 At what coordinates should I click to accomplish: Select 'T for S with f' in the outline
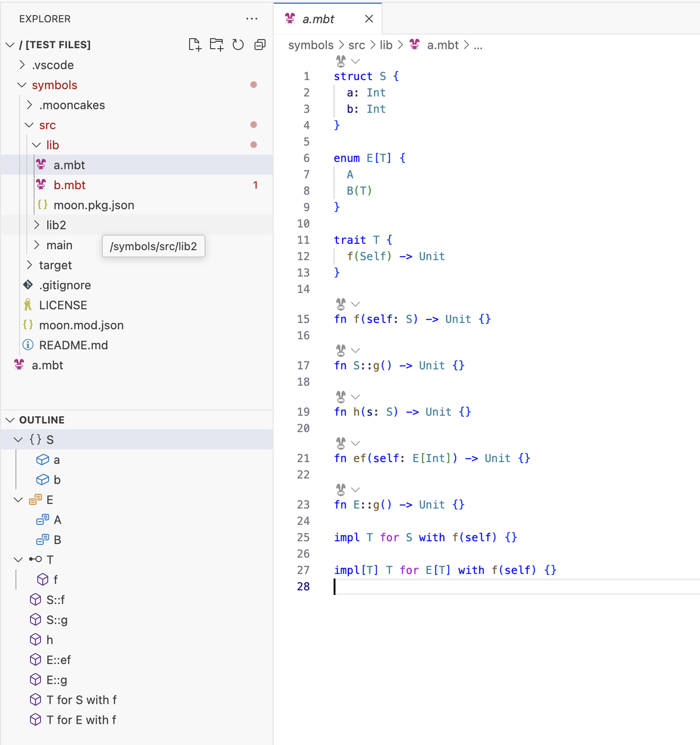click(81, 700)
